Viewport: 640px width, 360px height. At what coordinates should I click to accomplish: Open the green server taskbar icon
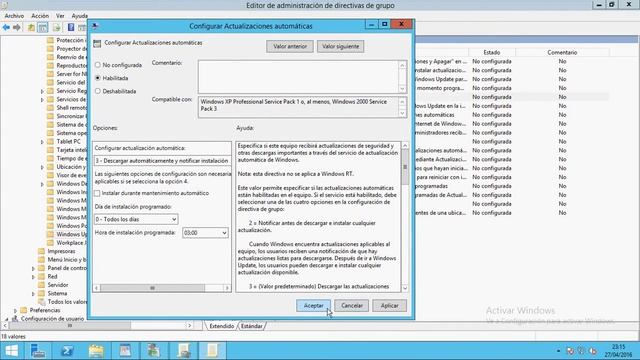tap(154, 351)
